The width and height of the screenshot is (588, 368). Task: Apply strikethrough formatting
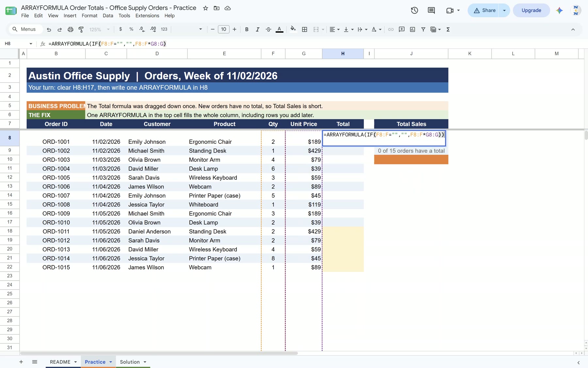(x=268, y=29)
